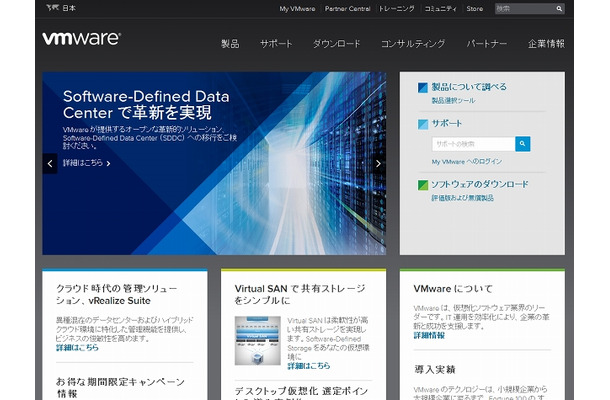Focus the サポートの検索 input field
This screenshot has width=610, height=400.
473,144
